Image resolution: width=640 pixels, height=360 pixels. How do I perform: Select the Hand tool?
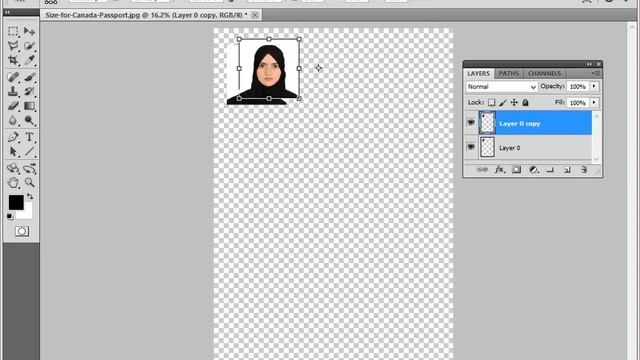click(x=13, y=182)
